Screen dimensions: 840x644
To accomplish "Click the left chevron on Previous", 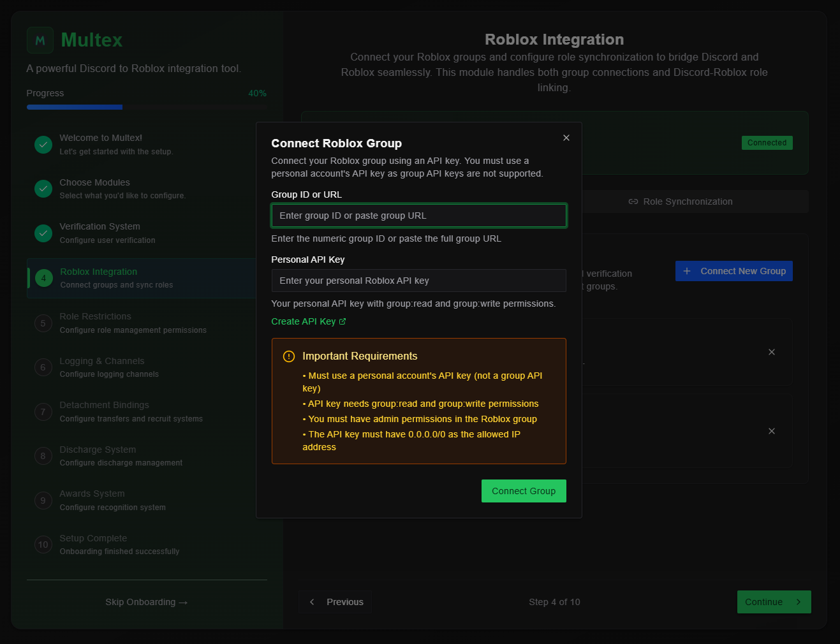I will click(312, 602).
